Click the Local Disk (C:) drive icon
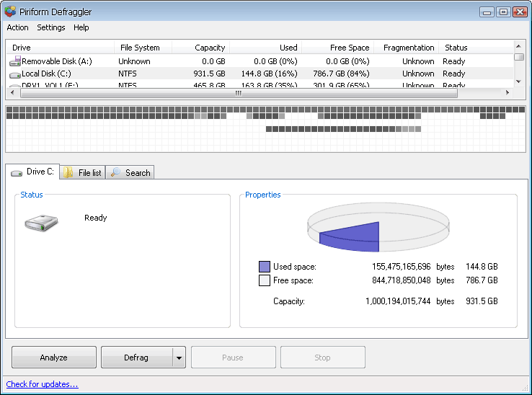Image resolution: width=532 pixels, height=395 pixels. [15, 74]
